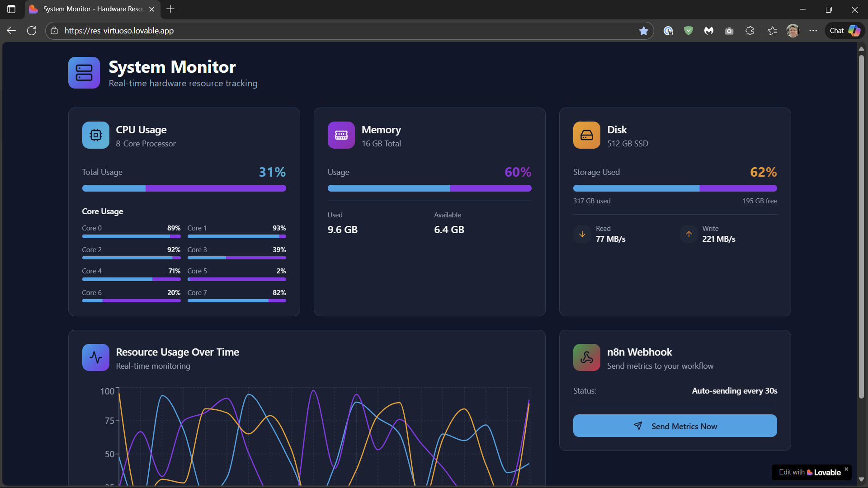Image resolution: width=868 pixels, height=488 pixels.
Task: Click the n8n Webhook icon
Action: point(587,357)
